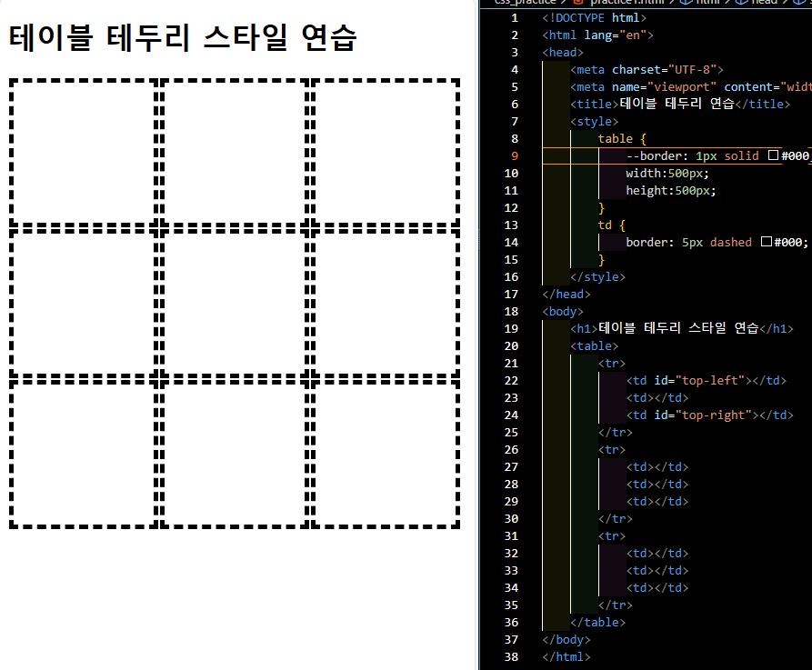Click line number 9 in the gutter
812x670 pixels.
515,155
